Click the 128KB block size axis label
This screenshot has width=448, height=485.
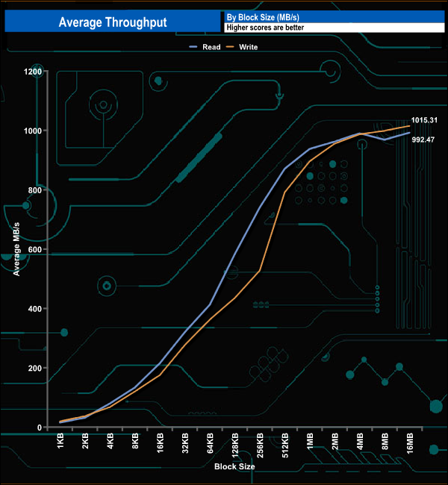pyautogui.click(x=235, y=445)
